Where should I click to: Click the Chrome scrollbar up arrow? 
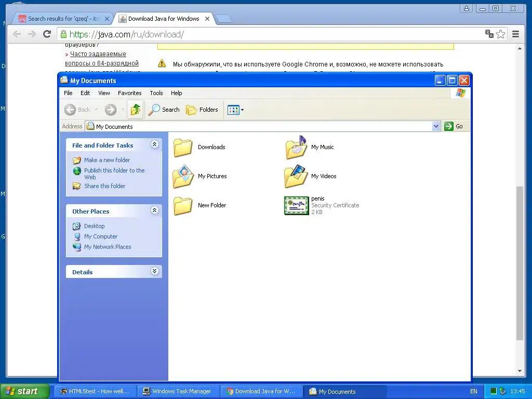coord(520,48)
